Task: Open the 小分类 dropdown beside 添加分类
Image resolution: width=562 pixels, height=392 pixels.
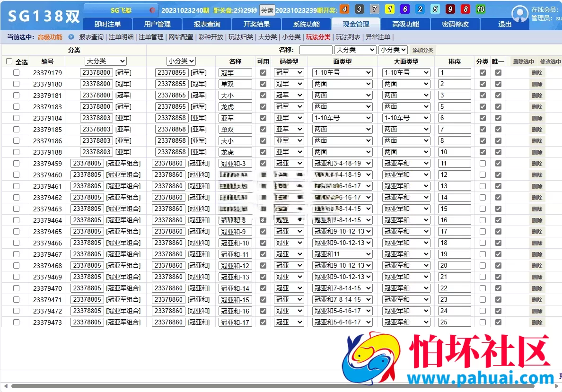Action: point(393,50)
